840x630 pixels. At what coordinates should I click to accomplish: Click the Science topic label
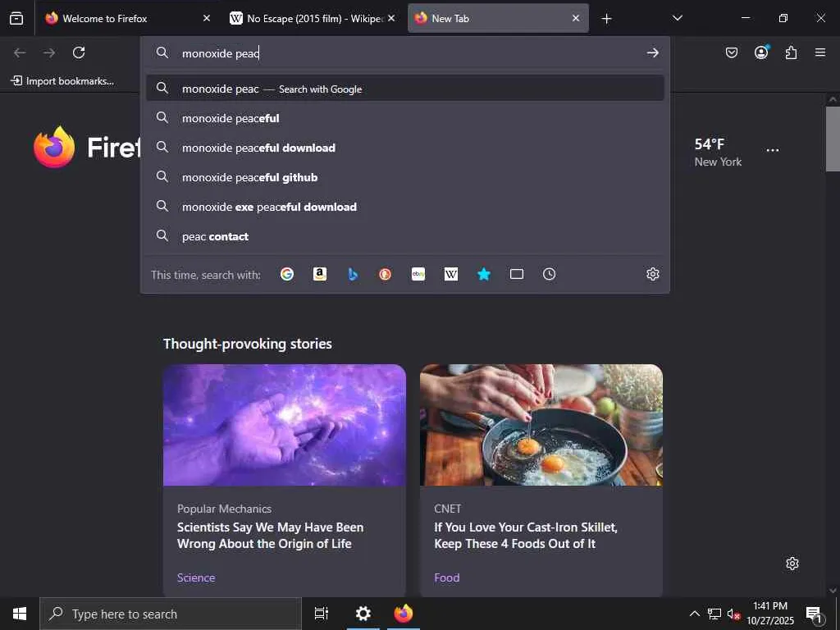click(x=196, y=577)
